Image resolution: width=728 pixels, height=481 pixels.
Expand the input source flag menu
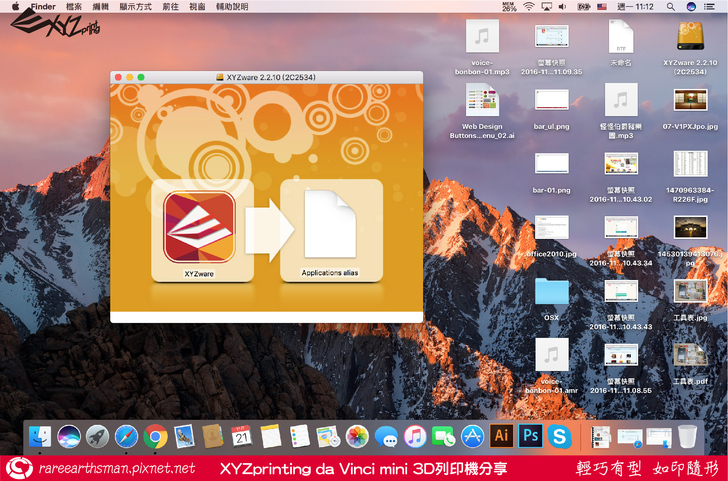(x=602, y=6)
